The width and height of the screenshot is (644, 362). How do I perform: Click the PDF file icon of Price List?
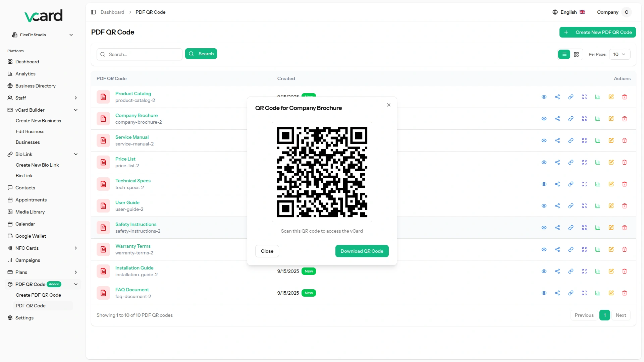[103, 162]
